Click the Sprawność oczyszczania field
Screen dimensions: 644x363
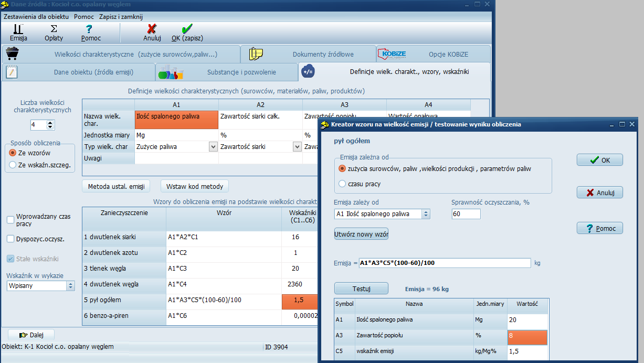click(x=466, y=214)
